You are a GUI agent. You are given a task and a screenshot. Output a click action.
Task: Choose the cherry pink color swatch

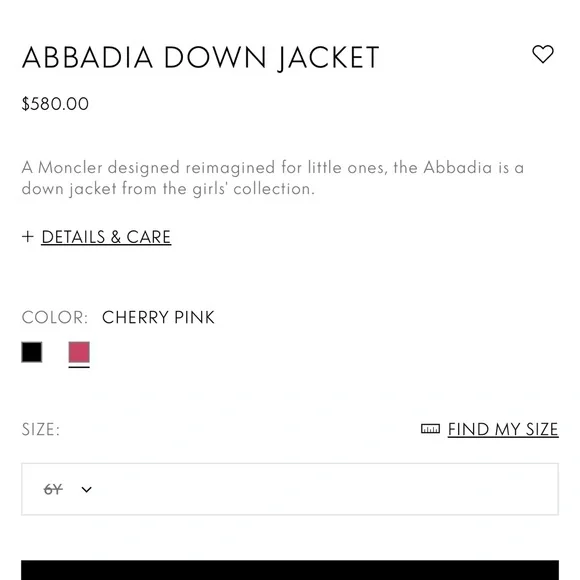[x=79, y=352]
